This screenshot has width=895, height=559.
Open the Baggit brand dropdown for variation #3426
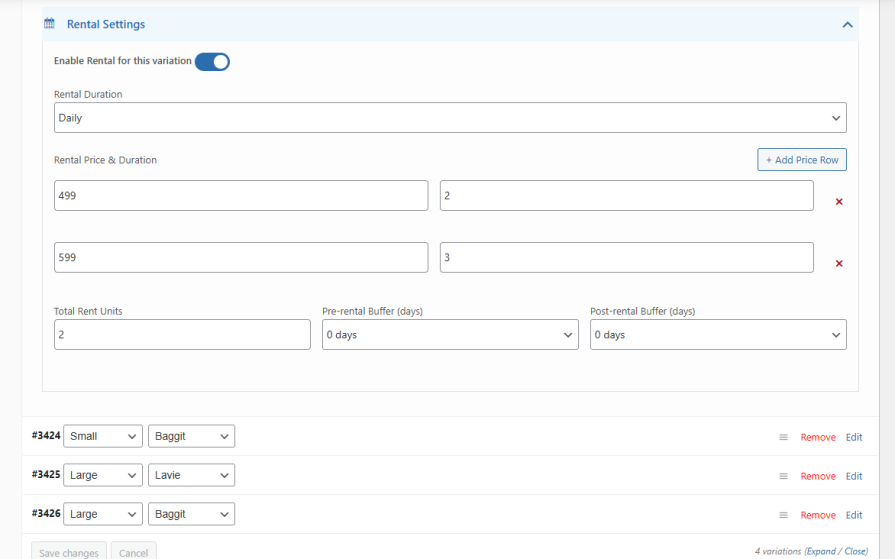pos(191,514)
